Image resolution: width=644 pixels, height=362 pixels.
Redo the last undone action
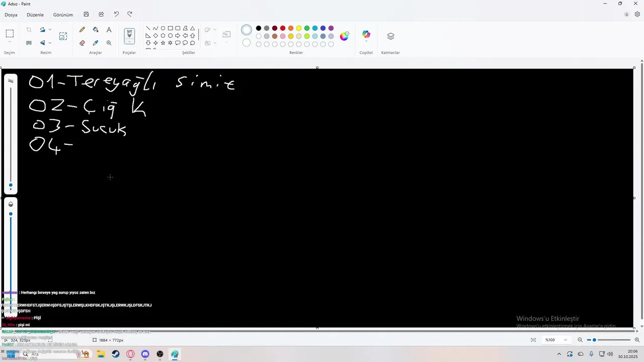tap(130, 15)
